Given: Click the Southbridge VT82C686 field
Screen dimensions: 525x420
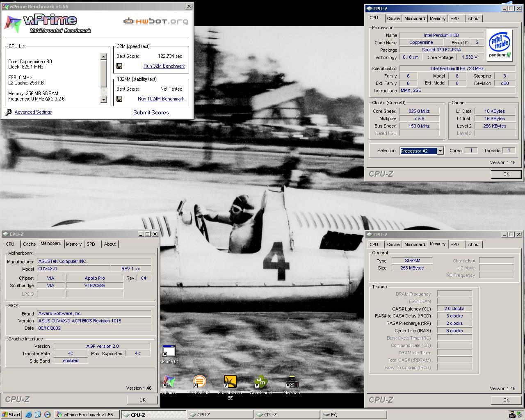Looking at the screenshot, I should (x=95, y=285).
